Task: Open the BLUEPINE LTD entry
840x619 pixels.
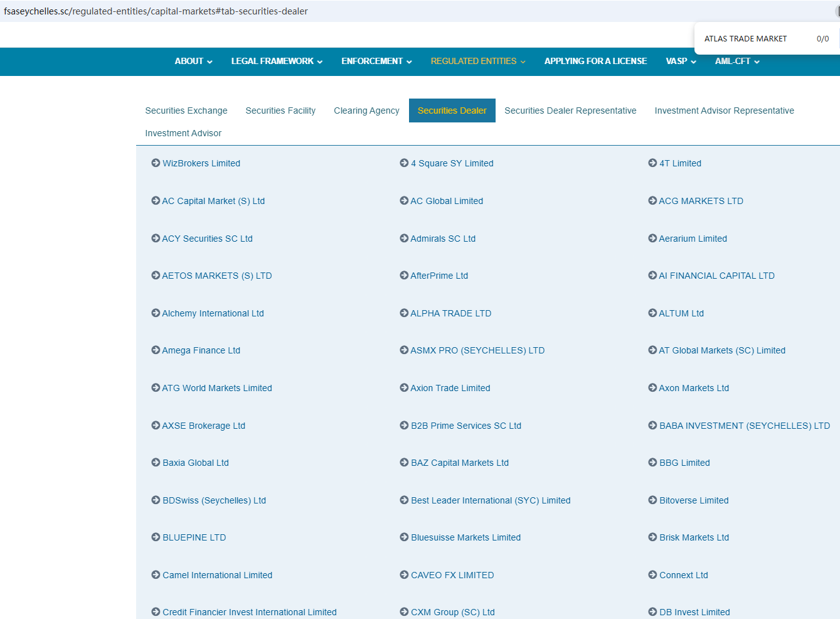Action: 194,537
